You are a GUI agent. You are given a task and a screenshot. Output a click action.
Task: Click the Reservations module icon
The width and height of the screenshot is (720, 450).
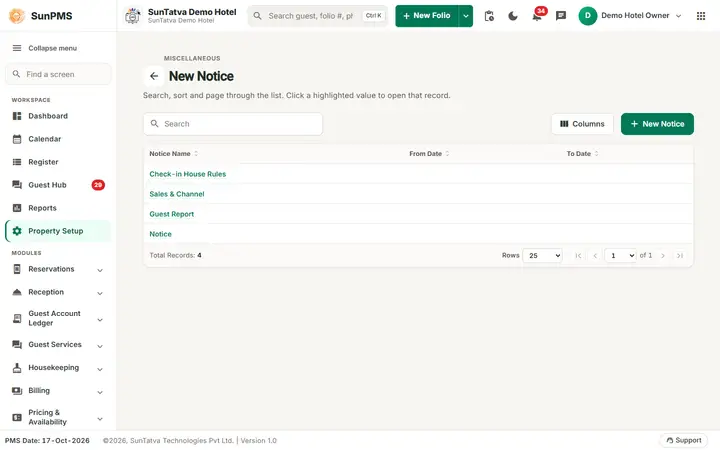(17, 269)
